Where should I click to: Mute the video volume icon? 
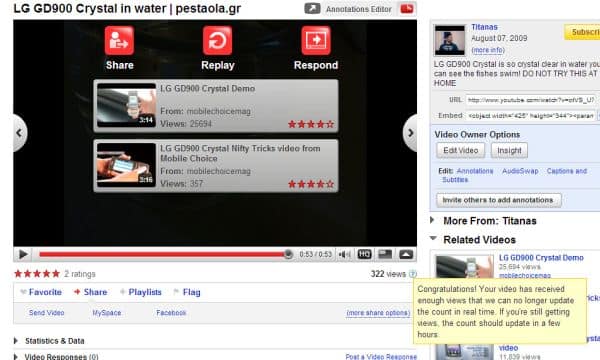pyautogui.click(x=344, y=254)
